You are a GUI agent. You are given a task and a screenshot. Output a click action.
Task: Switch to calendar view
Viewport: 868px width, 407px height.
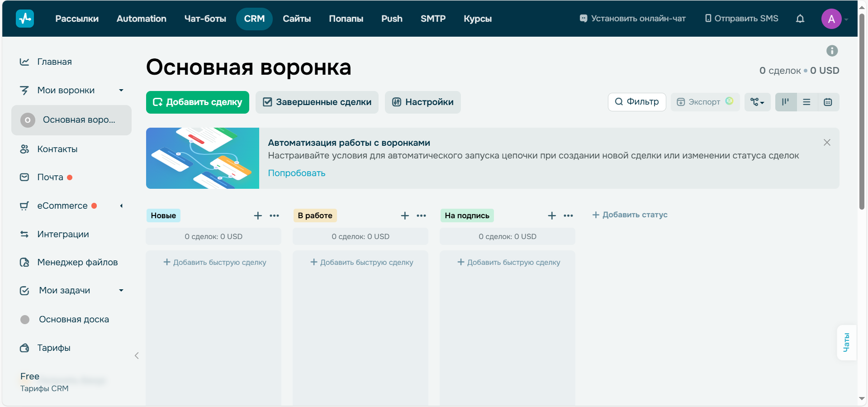pyautogui.click(x=828, y=102)
